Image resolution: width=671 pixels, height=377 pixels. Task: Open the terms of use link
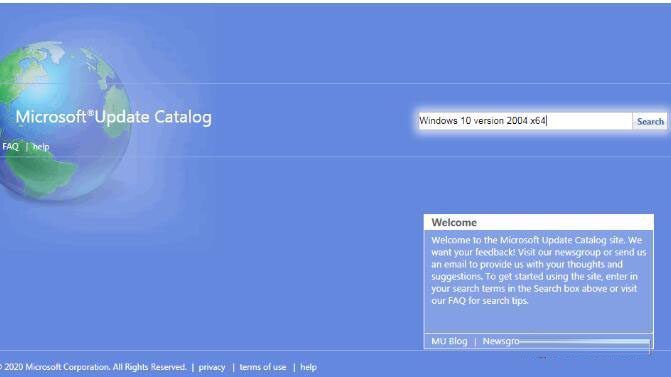pos(263,367)
